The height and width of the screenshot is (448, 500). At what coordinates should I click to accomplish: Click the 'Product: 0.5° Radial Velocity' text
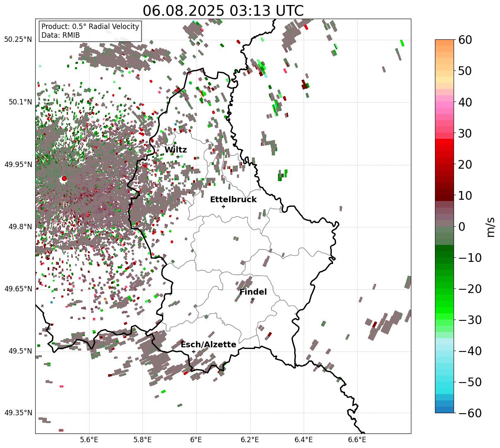(90, 27)
